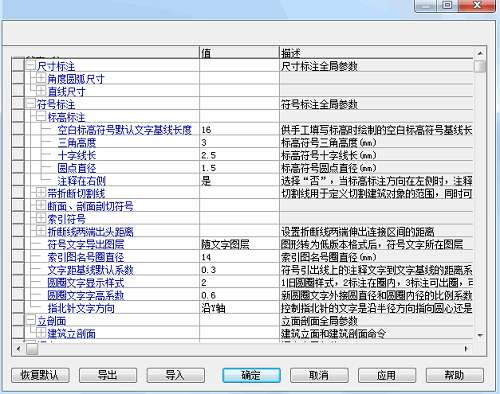Change the 沿Y轴 value
The image size is (500, 394).
239,308
